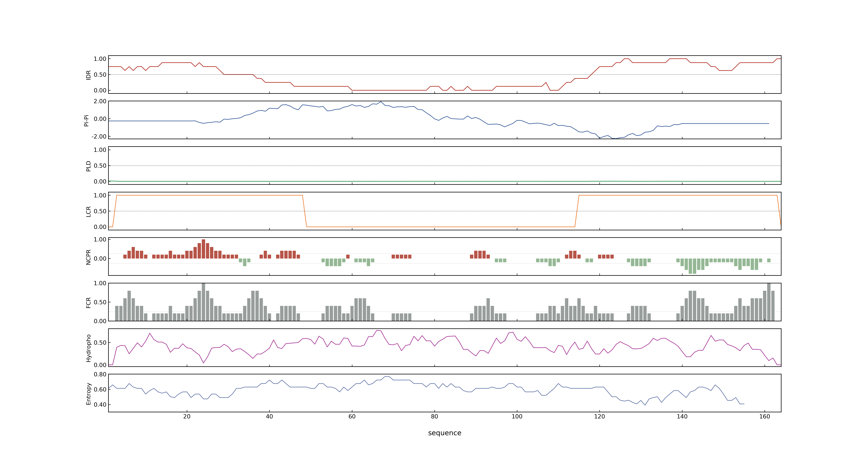Select x-axis tick label 80
This screenshot has height=463, width=868.
[434, 416]
